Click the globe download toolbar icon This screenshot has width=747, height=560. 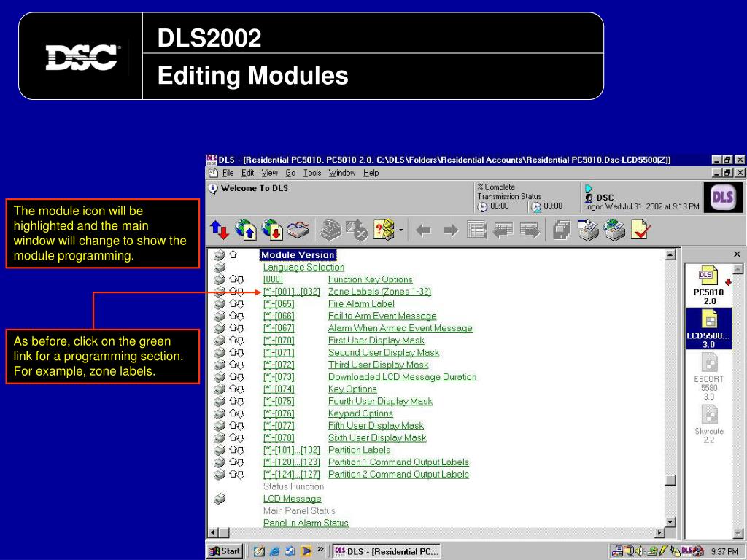click(273, 230)
